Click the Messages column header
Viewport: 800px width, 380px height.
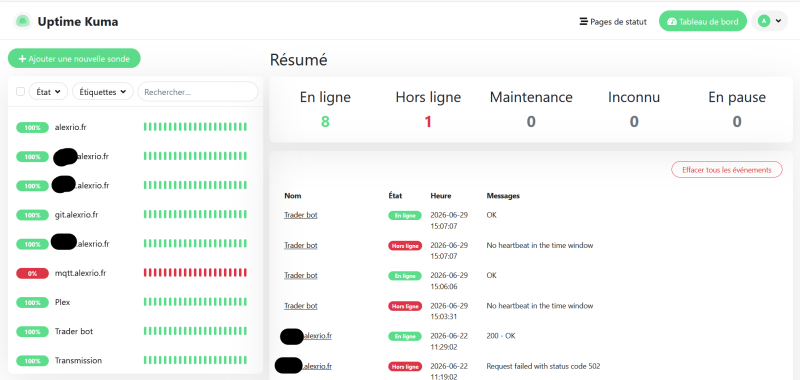[503, 196]
